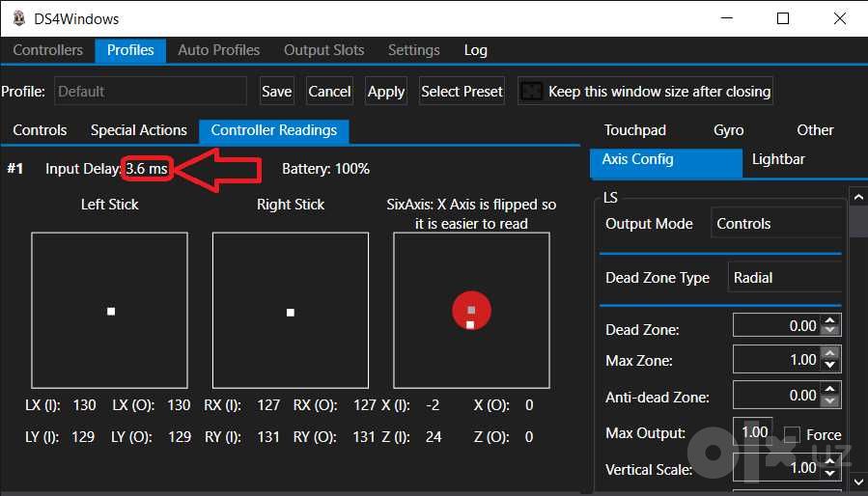The height and width of the screenshot is (496, 868).
Task: Apply the profile changes
Action: (386, 92)
